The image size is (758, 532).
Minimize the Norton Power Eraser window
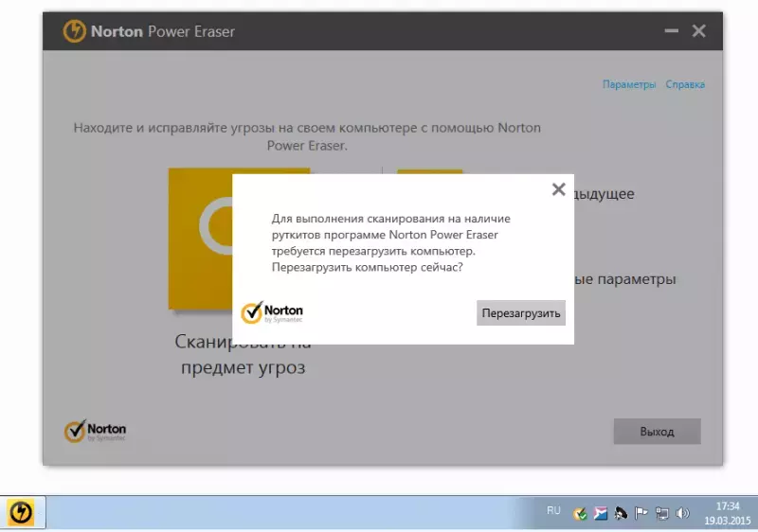[671, 31]
